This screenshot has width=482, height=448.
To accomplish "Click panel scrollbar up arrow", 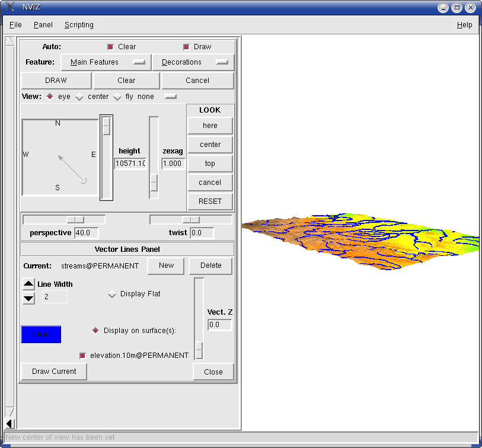I will (x=10, y=41).
